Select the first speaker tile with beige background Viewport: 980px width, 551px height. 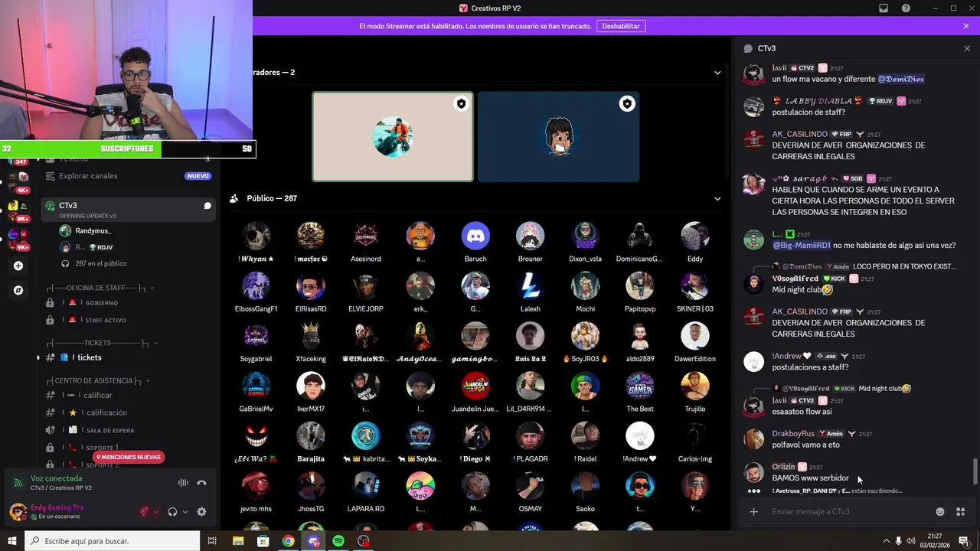[393, 137]
